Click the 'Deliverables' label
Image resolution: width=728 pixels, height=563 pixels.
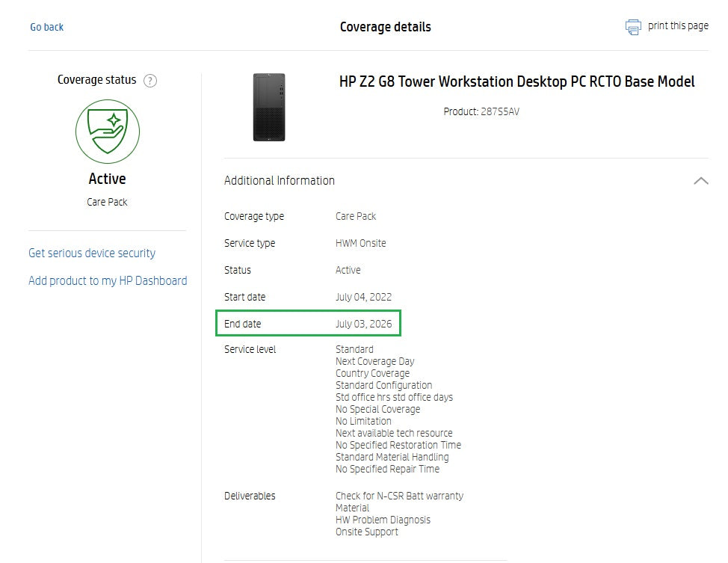[x=250, y=496]
